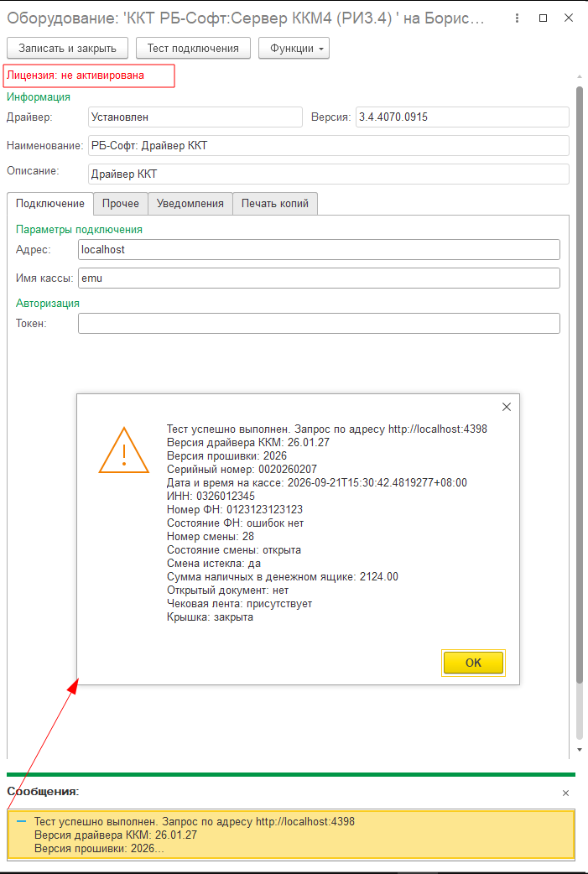Close the test result dialog with X
The width and height of the screenshot is (588, 874).
coord(506,407)
